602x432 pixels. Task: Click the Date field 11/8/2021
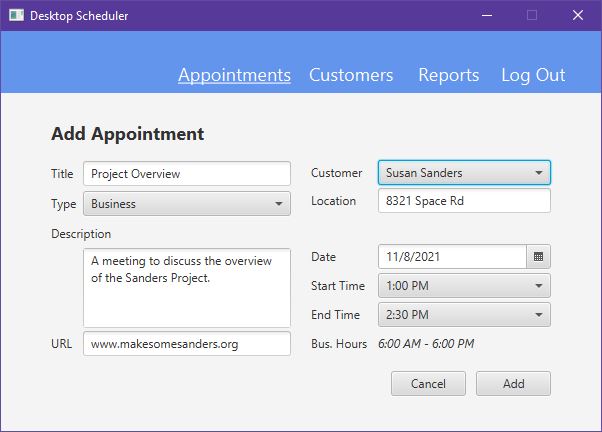click(452, 257)
